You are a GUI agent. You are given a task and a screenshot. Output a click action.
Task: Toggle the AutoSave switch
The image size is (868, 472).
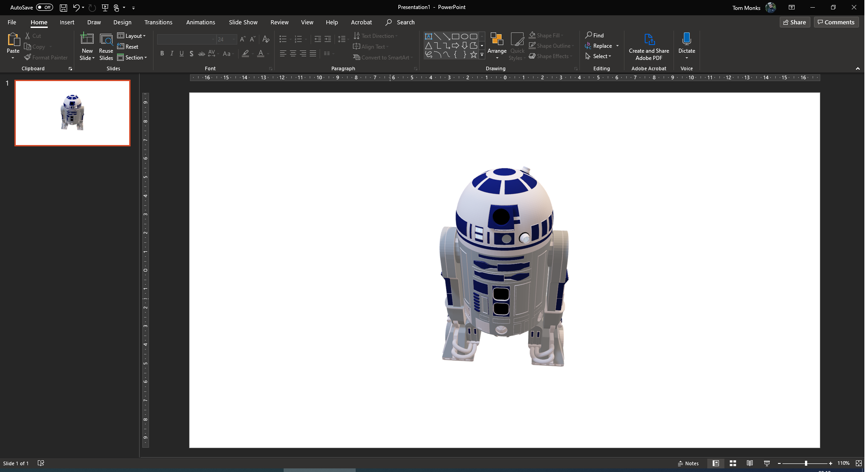45,7
